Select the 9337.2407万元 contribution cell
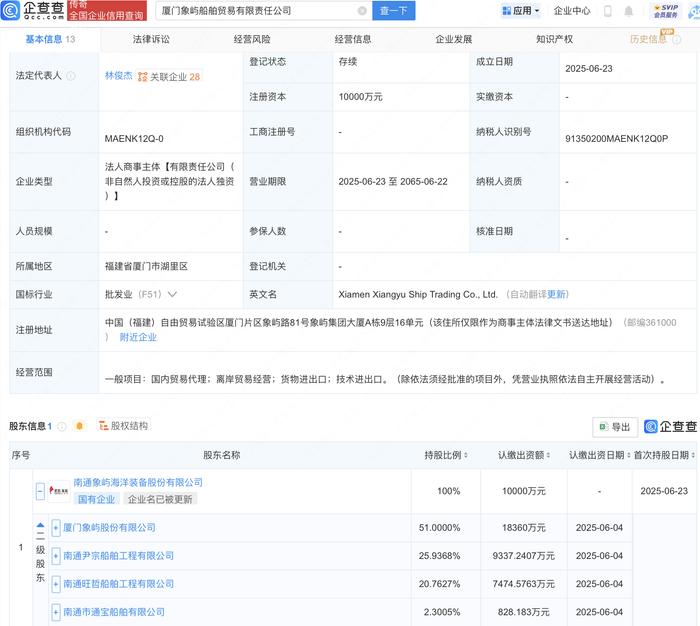Screen dimensions: 700x626 pyautogui.click(x=523, y=556)
